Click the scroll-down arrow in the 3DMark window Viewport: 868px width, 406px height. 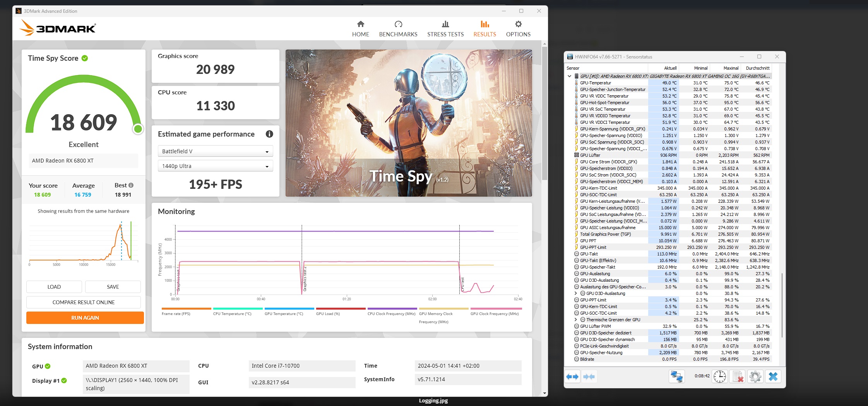544,393
